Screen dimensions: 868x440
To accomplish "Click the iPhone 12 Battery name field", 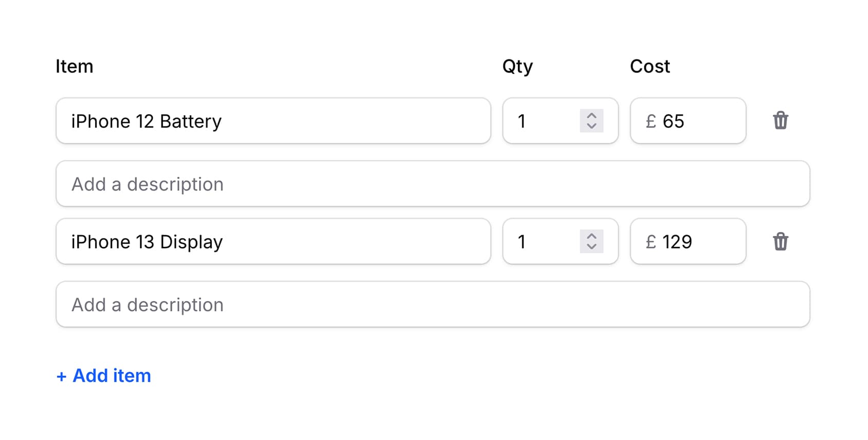I will pos(273,121).
